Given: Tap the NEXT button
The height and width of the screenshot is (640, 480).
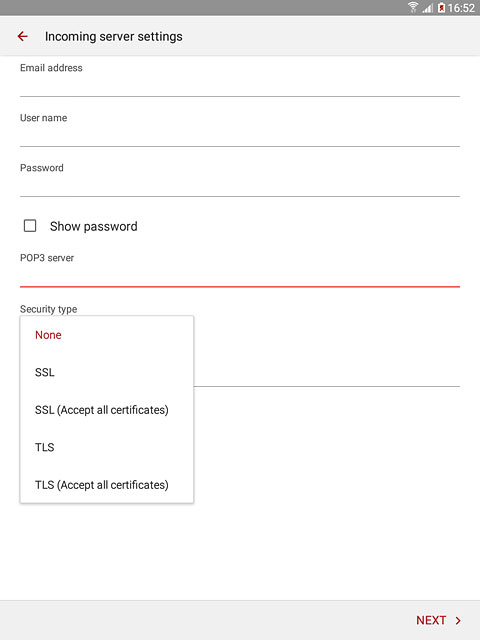Looking at the screenshot, I should coord(438,620).
